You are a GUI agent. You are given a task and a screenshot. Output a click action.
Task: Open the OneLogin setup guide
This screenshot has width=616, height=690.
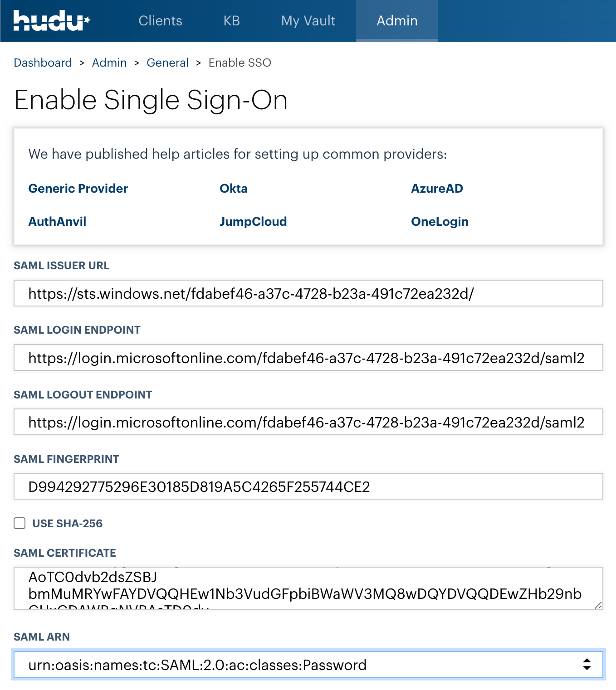pos(440,221)
